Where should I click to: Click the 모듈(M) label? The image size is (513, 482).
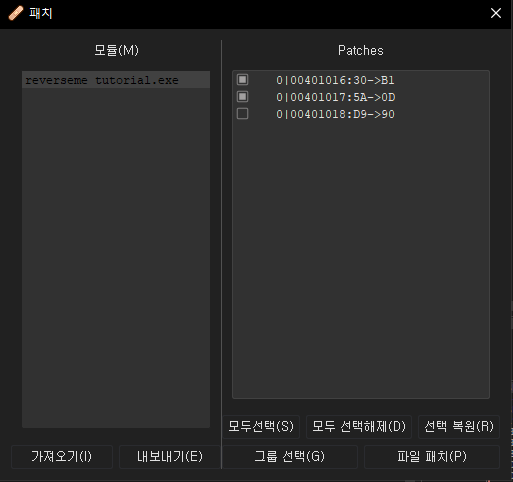point(116,51)
